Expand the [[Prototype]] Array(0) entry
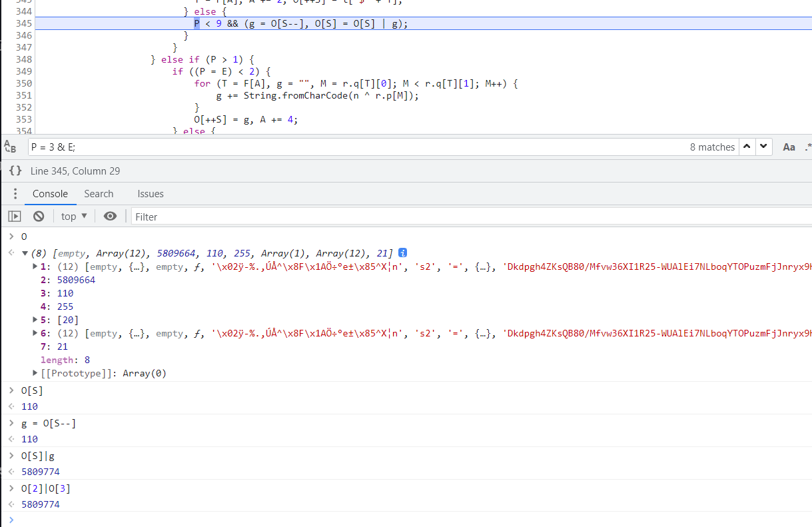The width and height of the screenshot is (812, 527). tap(35, 373)
